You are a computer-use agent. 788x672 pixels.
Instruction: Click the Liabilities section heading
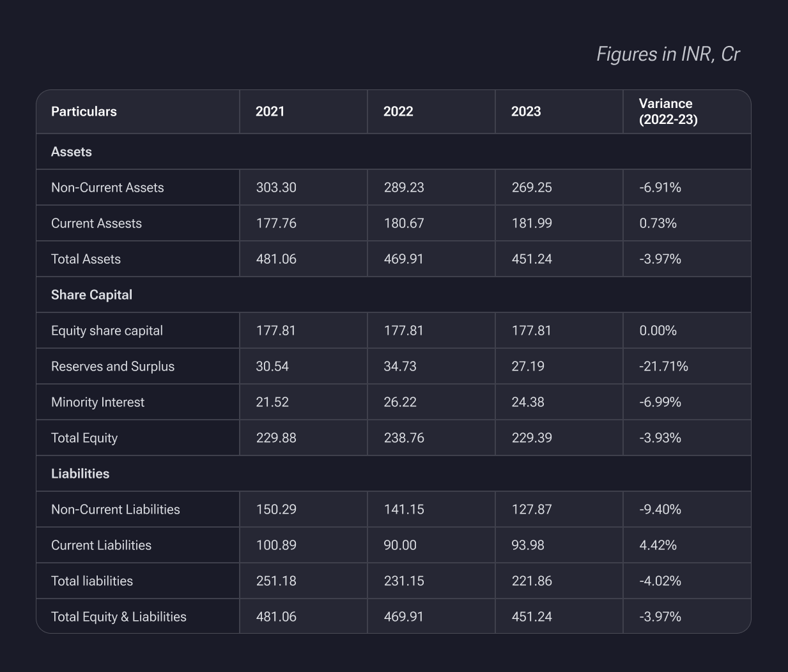[80, 474]
